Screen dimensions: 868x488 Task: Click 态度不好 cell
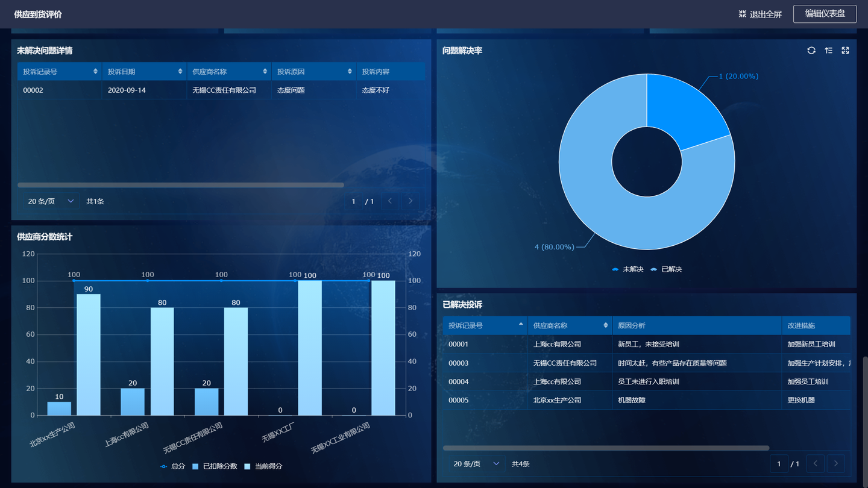click(x=376, y=90)
